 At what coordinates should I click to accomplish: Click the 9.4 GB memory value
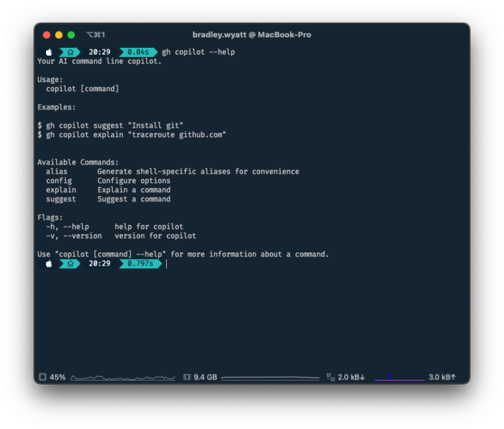pyautogui.click(x=205, y=377)
